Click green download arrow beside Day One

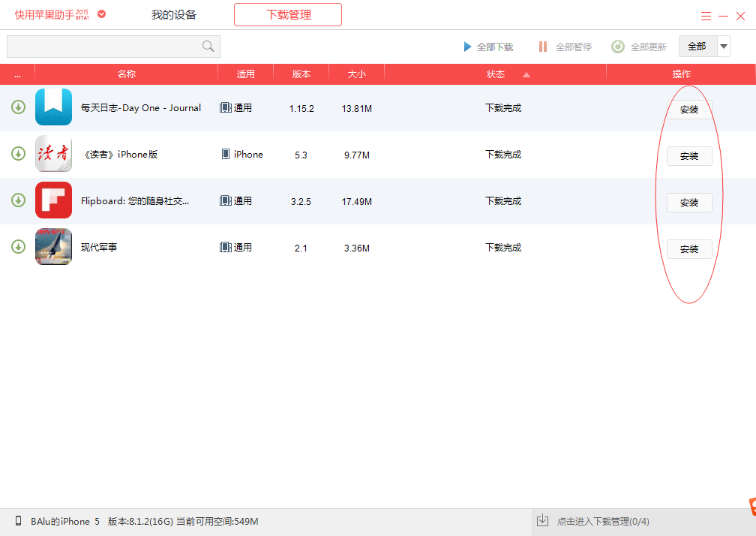click(18, 107)
